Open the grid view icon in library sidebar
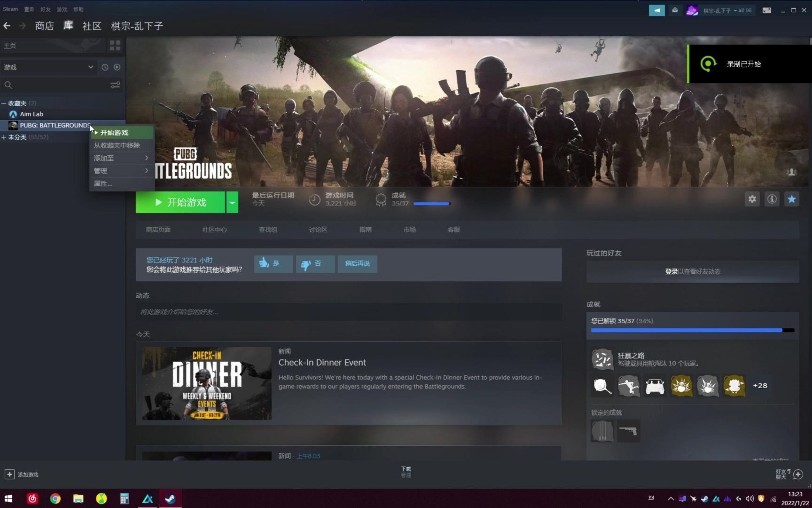This screenshot has width=812, height=508. point(115,46)
